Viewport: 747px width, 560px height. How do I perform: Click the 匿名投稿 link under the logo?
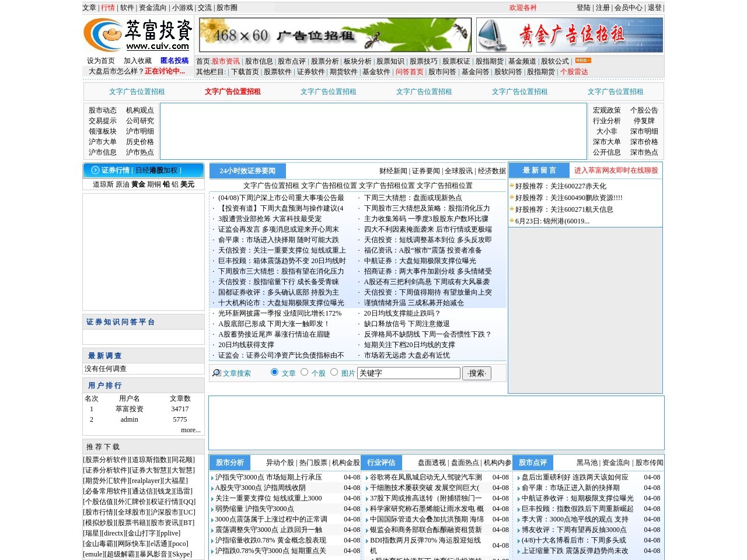174,61
